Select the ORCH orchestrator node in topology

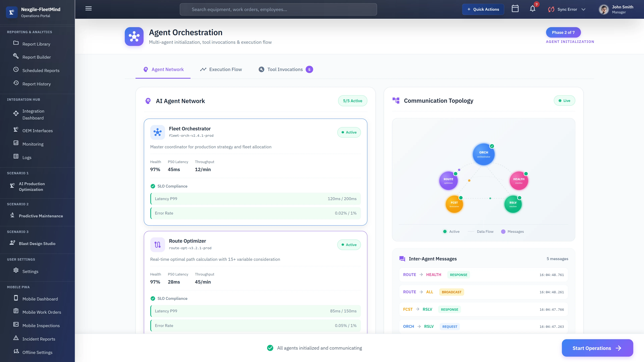tap(483, 154)
